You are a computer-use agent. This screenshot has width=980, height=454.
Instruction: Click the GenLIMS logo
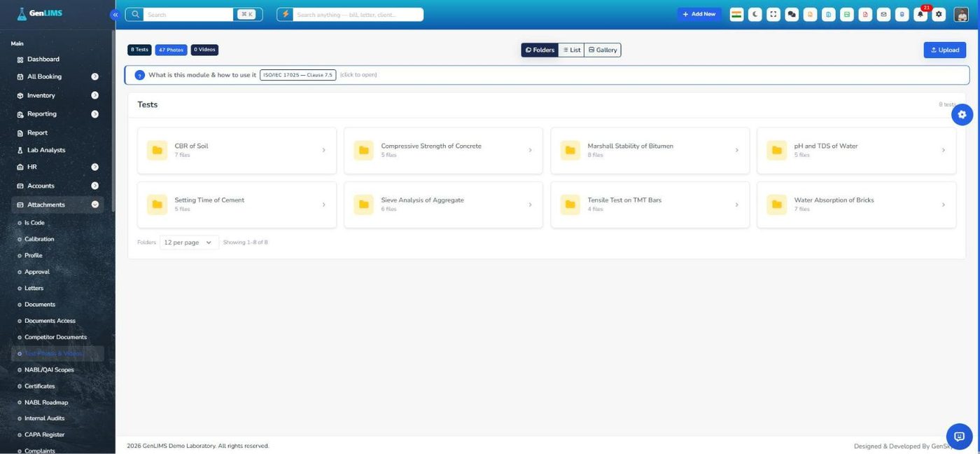coord(40,13)
